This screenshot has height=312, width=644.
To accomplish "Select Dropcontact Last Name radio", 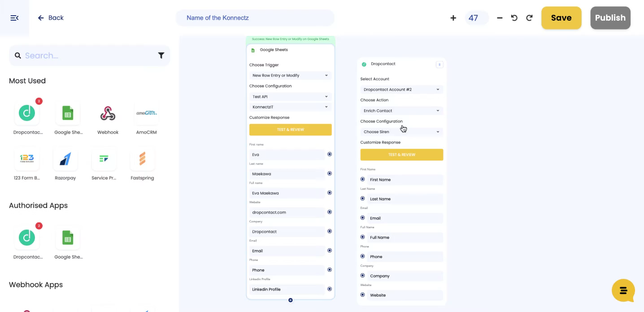I will (x=363, y=199).
